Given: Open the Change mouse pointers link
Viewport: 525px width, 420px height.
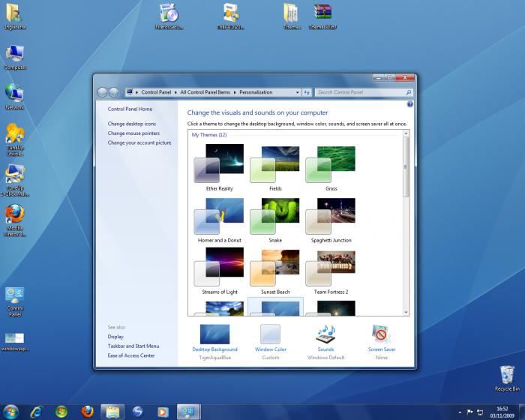Looking at the screenshot, I should coord(133,133).
